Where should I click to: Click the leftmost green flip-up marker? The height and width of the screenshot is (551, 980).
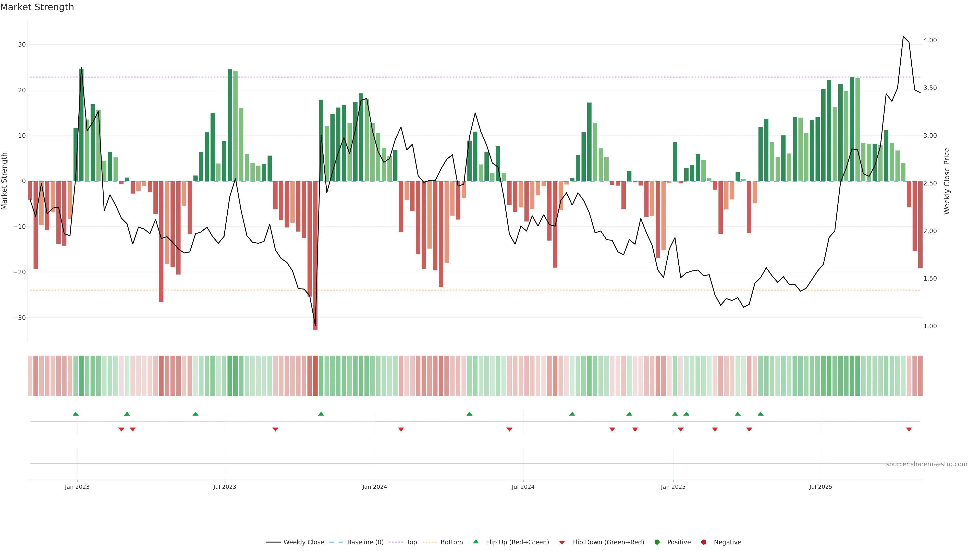(76, 414)
